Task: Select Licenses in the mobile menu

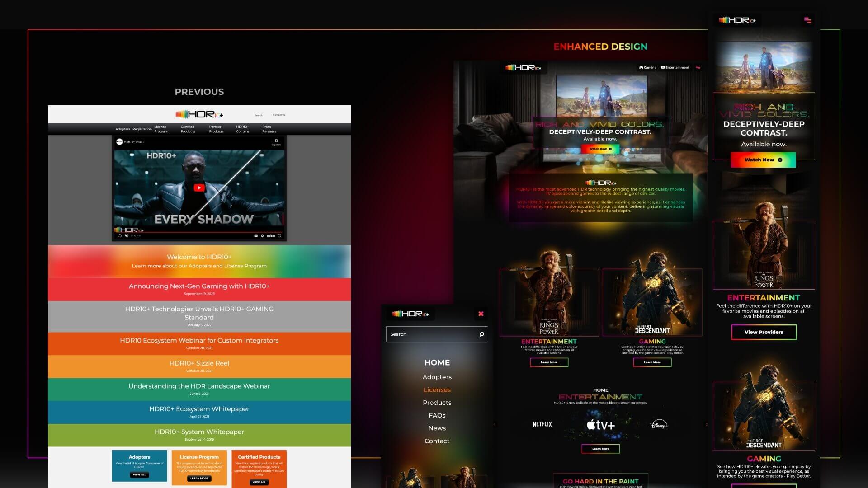Action: [x=437, y=390]
